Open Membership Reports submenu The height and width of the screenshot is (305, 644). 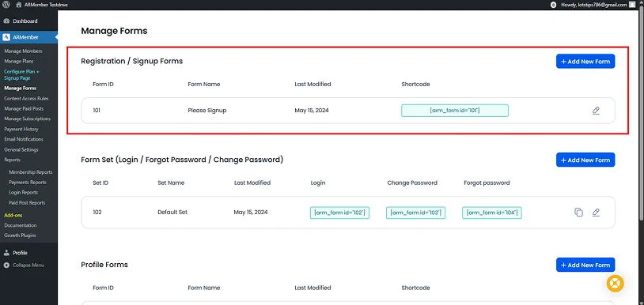tap(31, 172)
